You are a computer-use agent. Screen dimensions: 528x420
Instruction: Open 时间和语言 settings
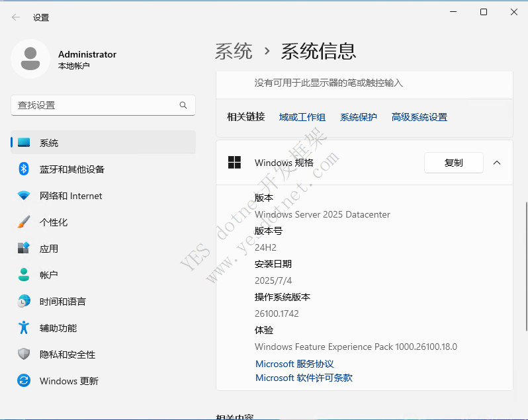click(x=103, y=301)
